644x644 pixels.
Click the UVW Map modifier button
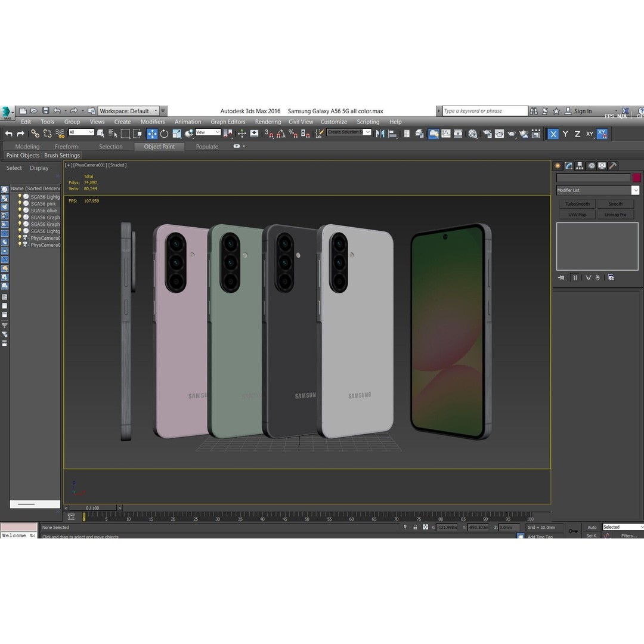[577, 215]
